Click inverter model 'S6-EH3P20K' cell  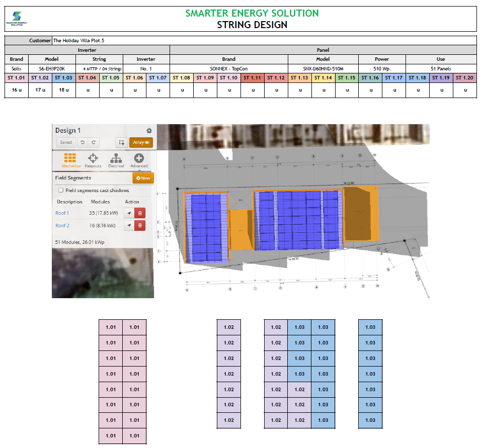click(52, 69)
